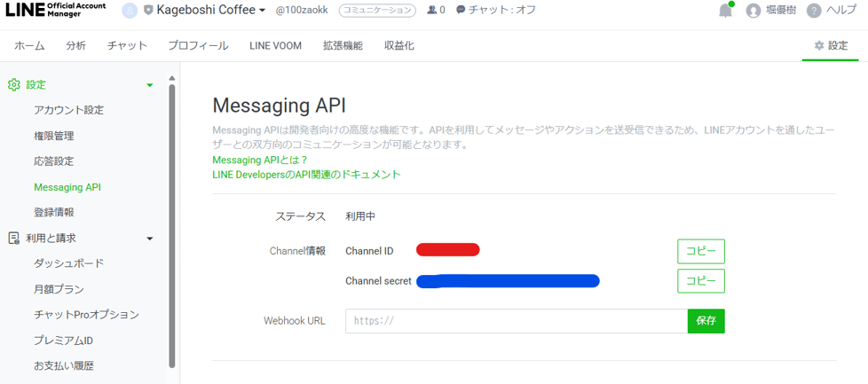Viewport: 868px width, 384px height.
Task: Click the @100zaokk account ID
Action: [x=304, y=10]
